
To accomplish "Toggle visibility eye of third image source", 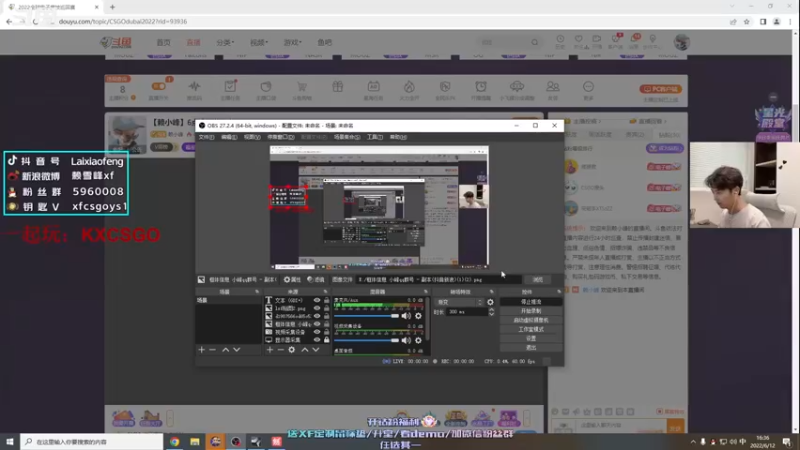I will coord(317,316).
